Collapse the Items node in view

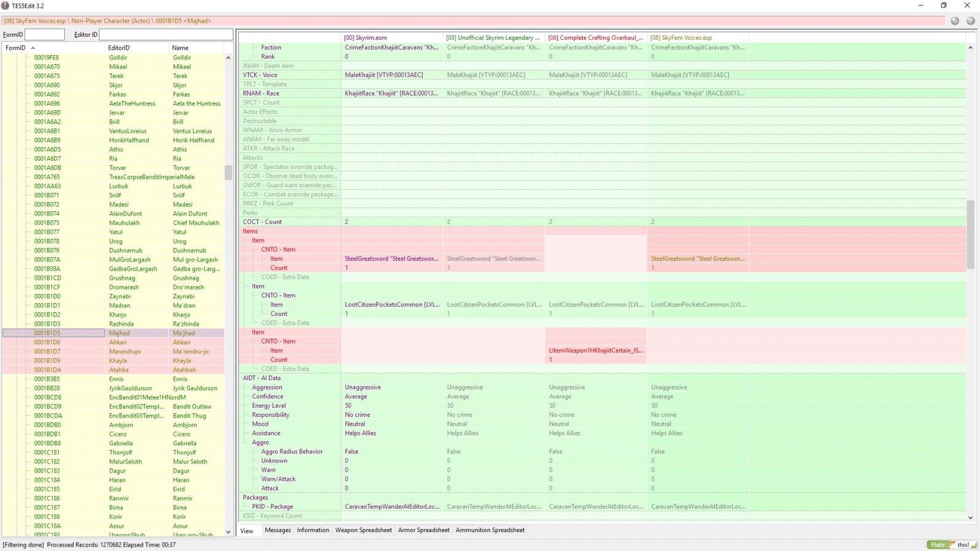click(250, 231)
